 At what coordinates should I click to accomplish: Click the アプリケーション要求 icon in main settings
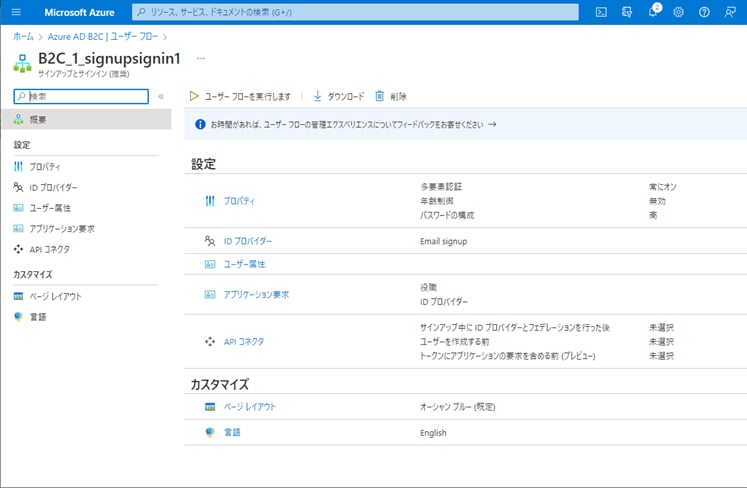coord(210,295)
